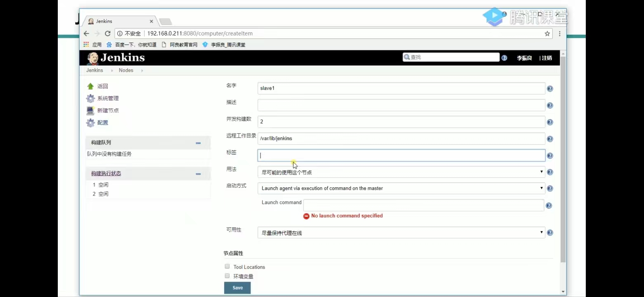Click the 注销 logout link

[547, 58]
